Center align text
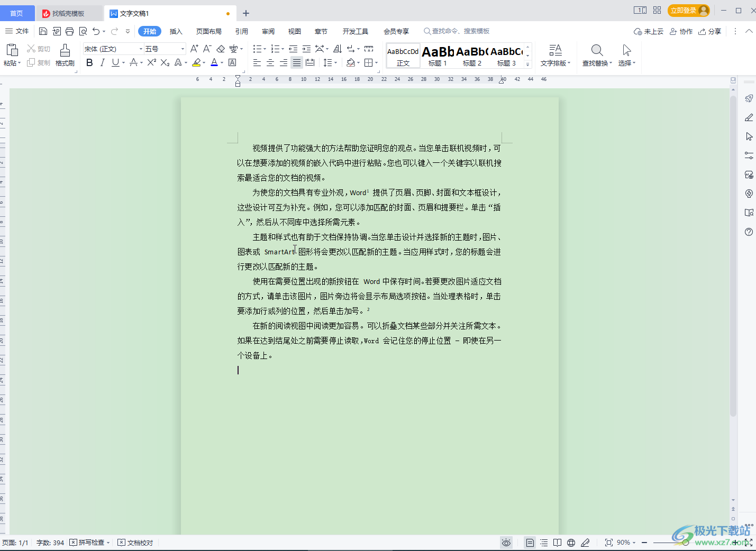The image size is (756, 551). (270, 62)
